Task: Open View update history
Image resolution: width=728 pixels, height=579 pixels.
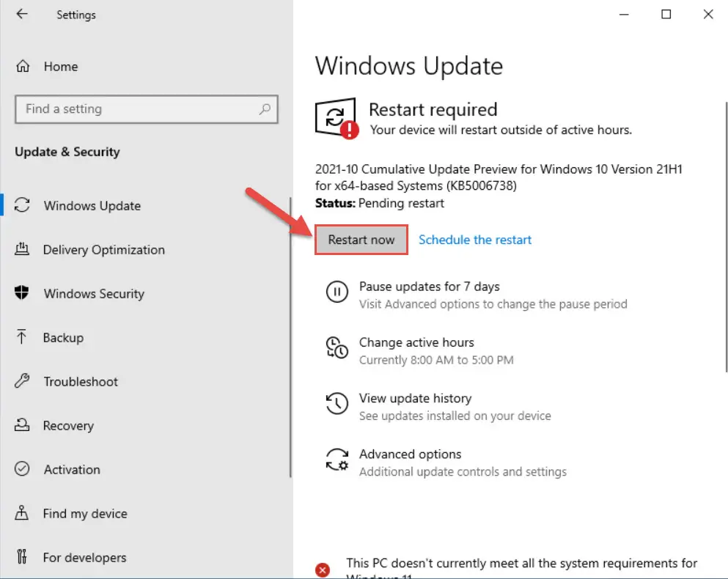Action: pyautogui.click(x=415, y=398)
